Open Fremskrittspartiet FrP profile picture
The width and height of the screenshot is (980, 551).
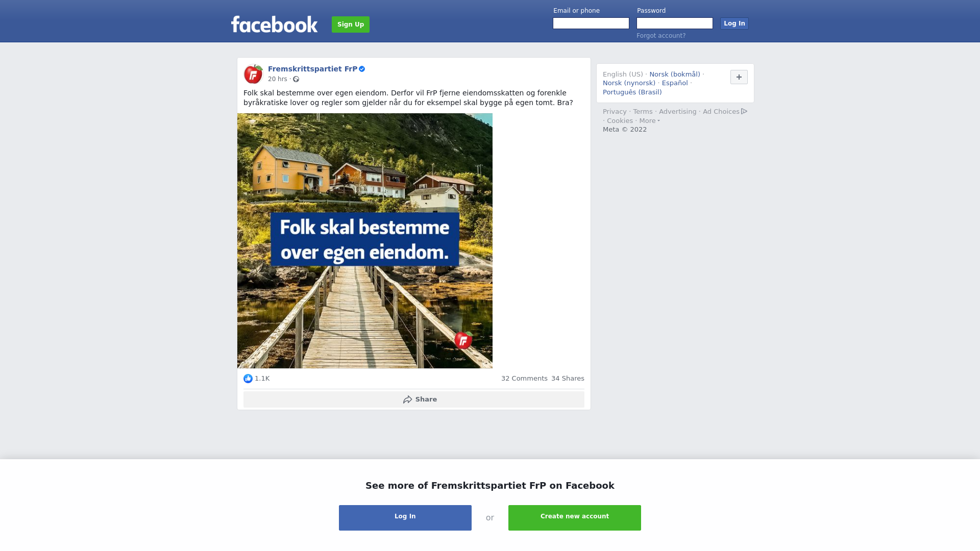coord(253,74)
